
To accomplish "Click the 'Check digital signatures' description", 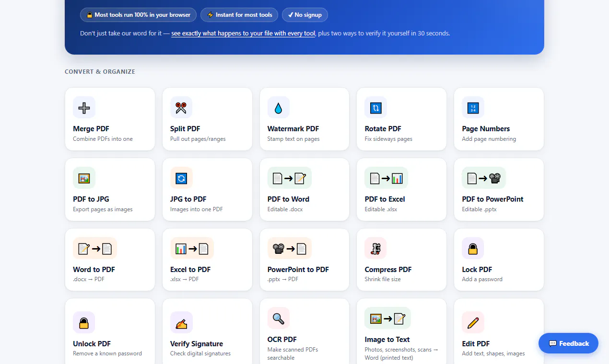I will [200, 353].
